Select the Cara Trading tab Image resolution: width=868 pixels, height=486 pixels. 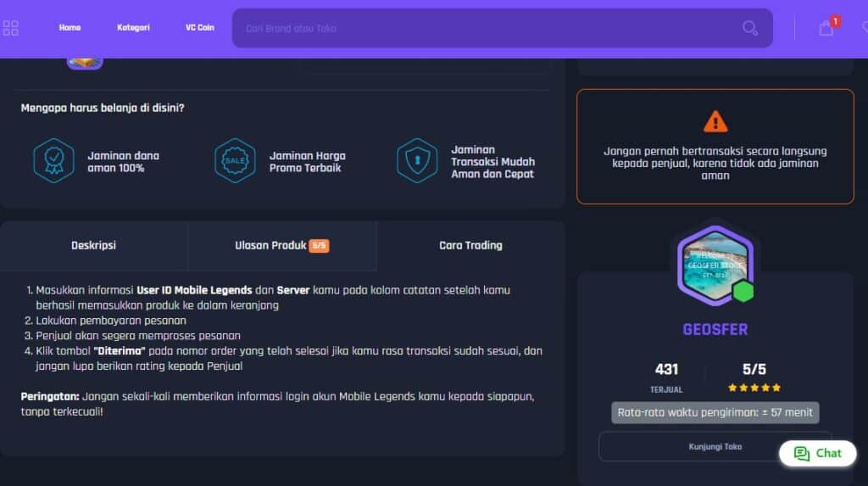[x=470, y=246]
